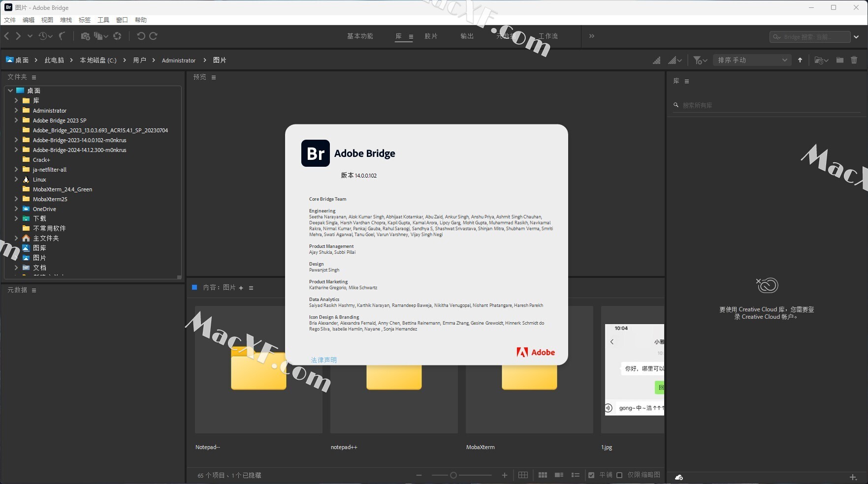This screenshot has height=484, width=868.
Task: Open the Metadata panel menu
Action: (34, 290)
